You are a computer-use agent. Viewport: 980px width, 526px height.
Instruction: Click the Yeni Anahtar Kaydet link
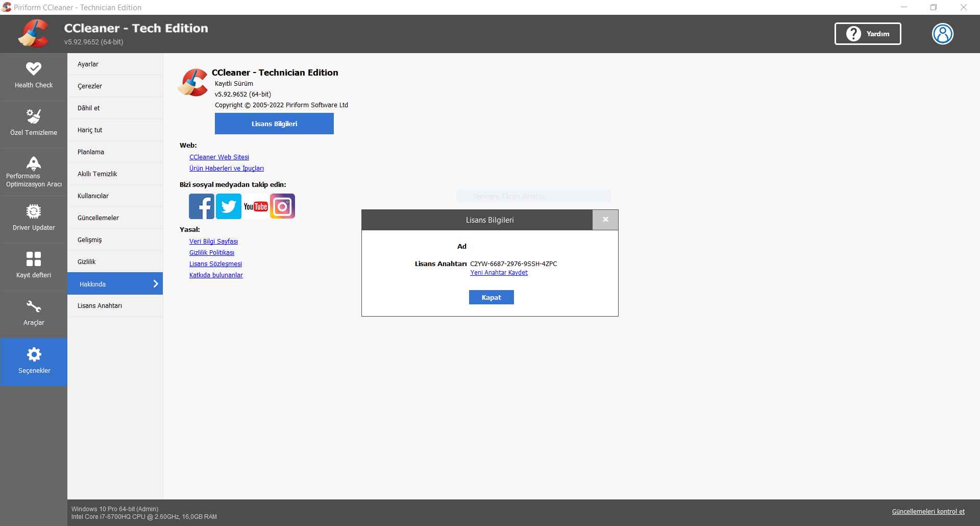click(x=499, y=273)
